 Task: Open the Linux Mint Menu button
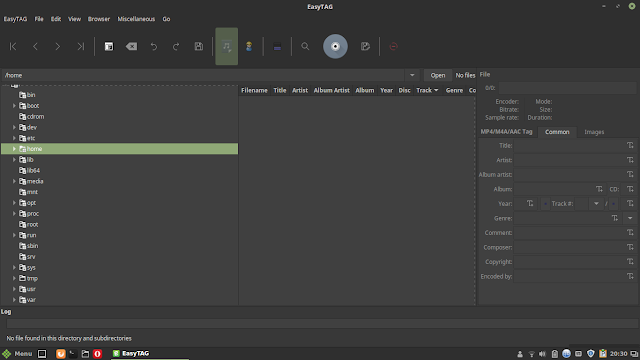coord(17,353)
